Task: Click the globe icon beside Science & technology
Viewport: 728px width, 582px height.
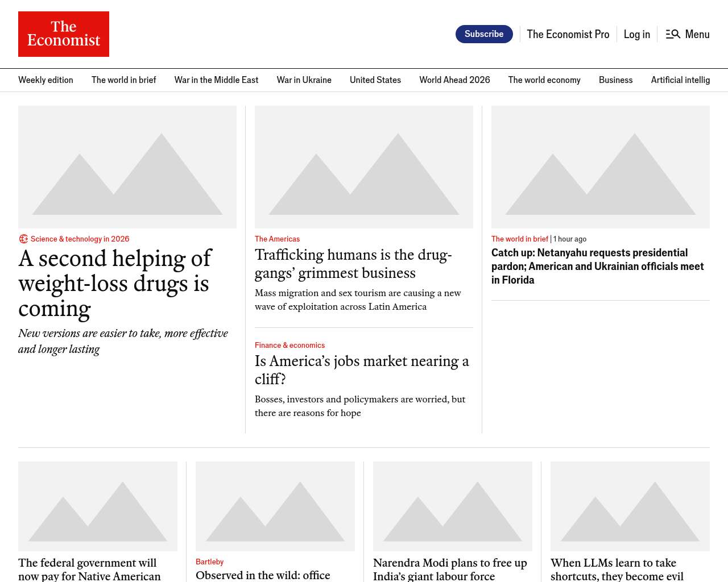Action: click(23, 239)
